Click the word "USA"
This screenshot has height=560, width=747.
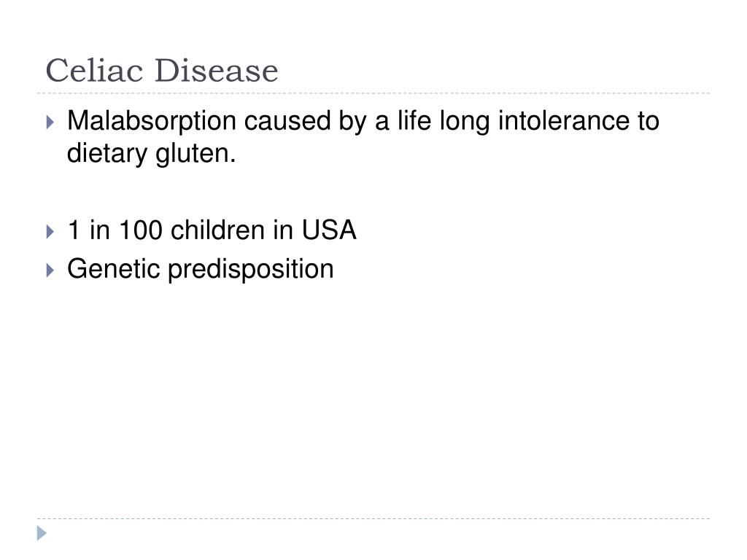329,230
